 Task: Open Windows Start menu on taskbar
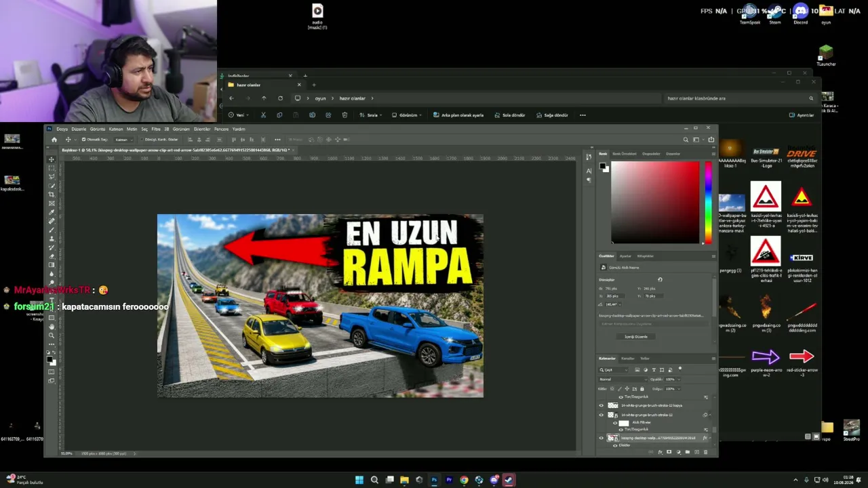(x=359, y=480)
